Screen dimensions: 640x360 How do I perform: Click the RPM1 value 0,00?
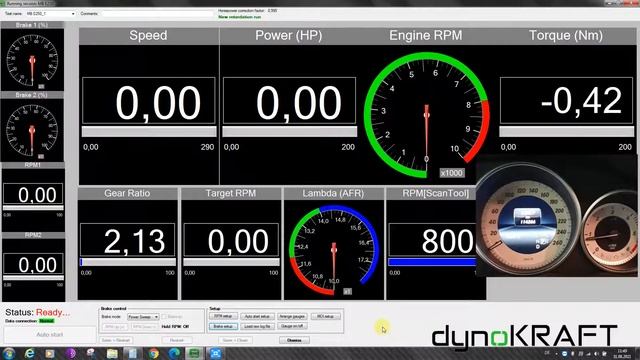pos(33,194)
